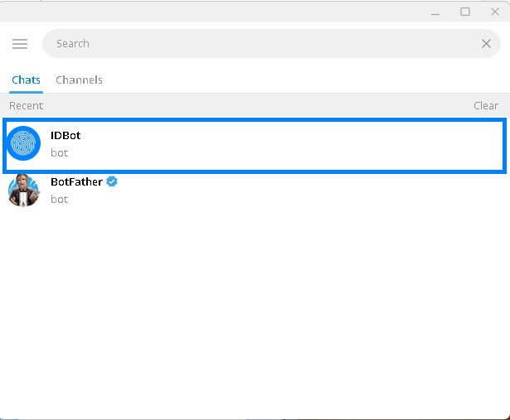Click the BotFather profile picture
Viewport: 510px width, 420px height.
coord(23,191)
